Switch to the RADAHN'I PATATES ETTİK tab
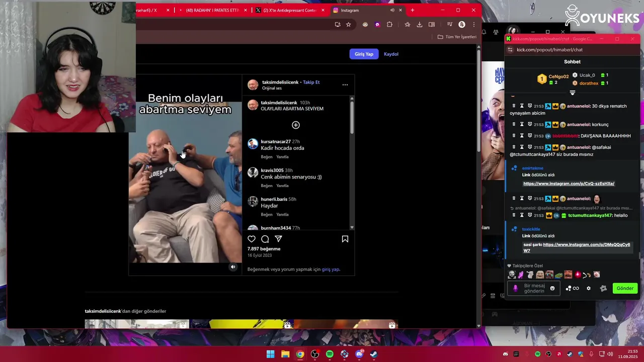 (211, 10)
